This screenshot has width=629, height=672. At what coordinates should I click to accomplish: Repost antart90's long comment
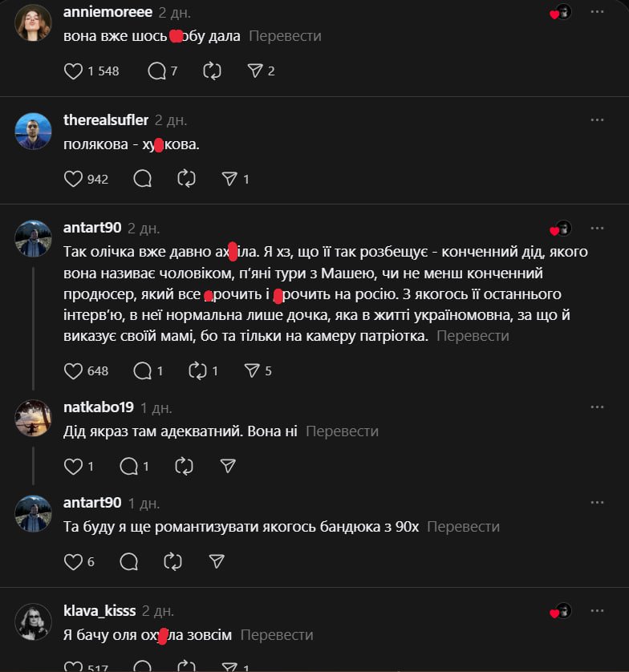coord(197,370)
